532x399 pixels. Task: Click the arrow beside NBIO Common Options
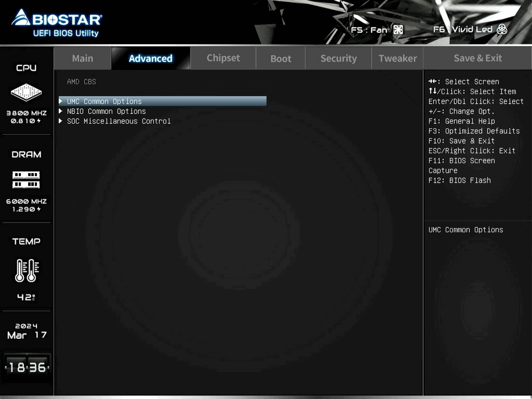61,111
